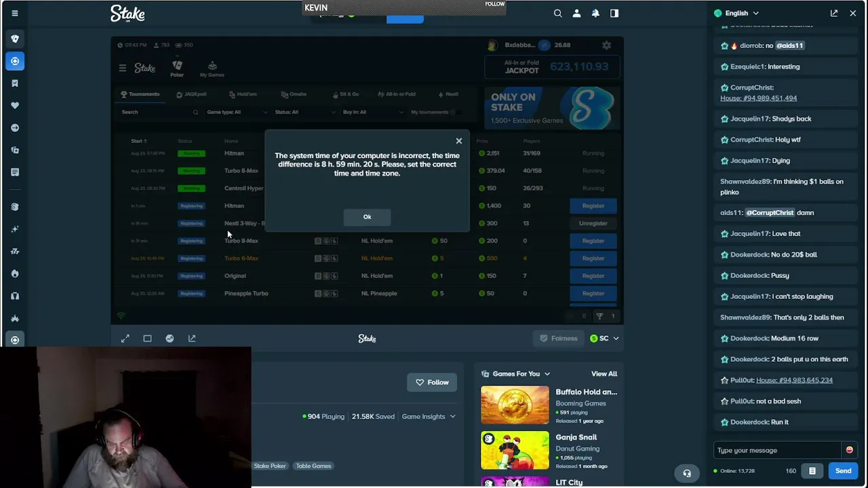The height and width of the screenshot is (488, 868).
Task: Expand the Games For You dropdown
Action: tap(515, 373)
